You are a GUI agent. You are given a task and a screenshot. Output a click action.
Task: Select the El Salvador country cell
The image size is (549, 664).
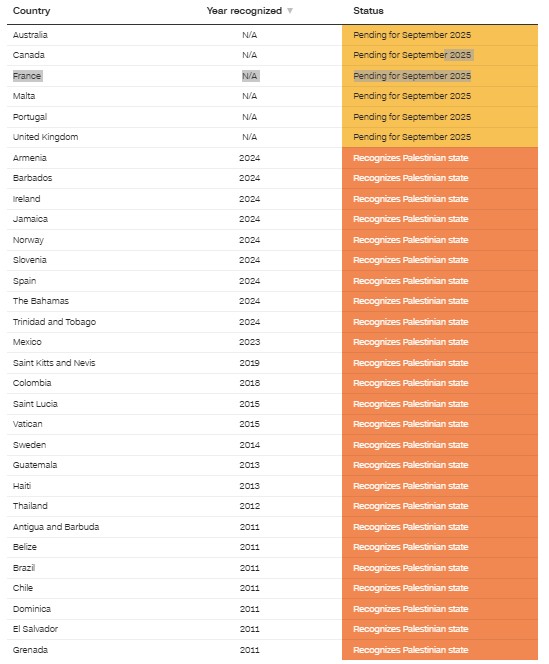point(35,629)
